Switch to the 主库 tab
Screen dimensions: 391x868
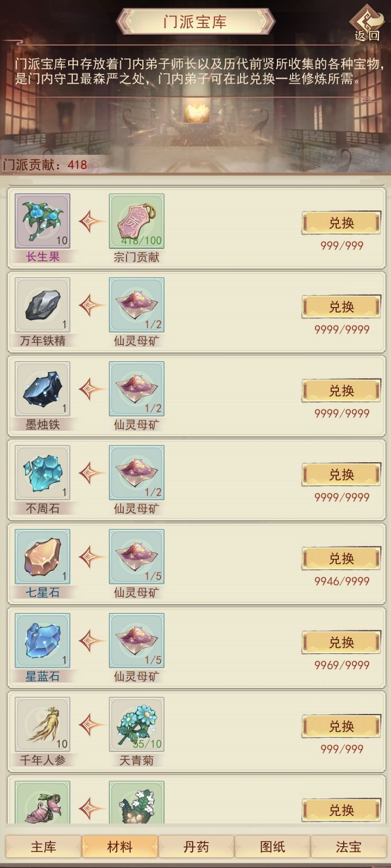click(43, 847)
